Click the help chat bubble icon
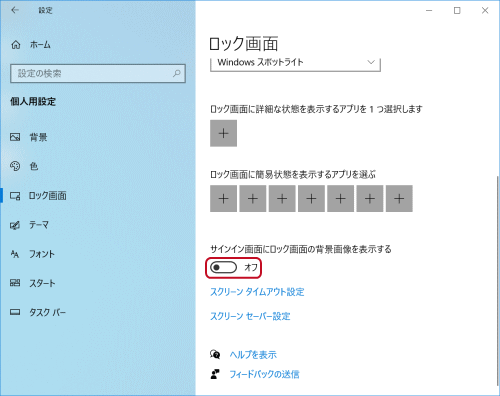The width and height of the screenshot is (500, 396). tap(215, 354)
